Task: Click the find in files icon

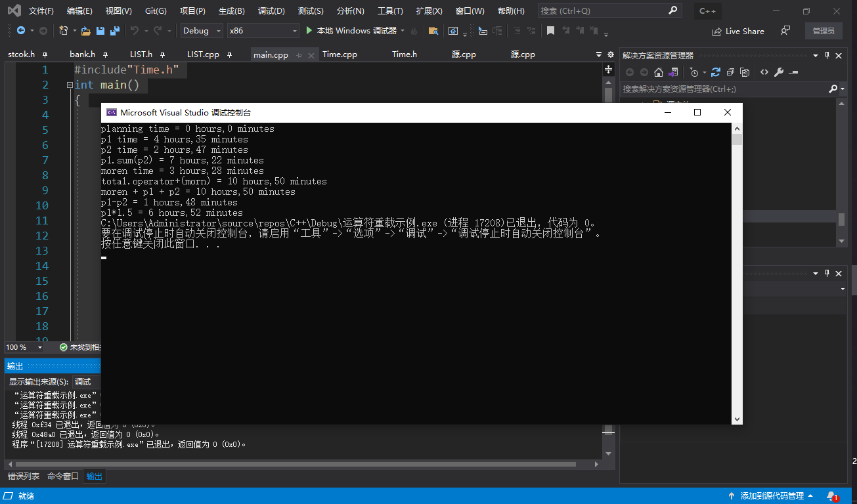Action: pyautogui.click(x=433, y=31)
